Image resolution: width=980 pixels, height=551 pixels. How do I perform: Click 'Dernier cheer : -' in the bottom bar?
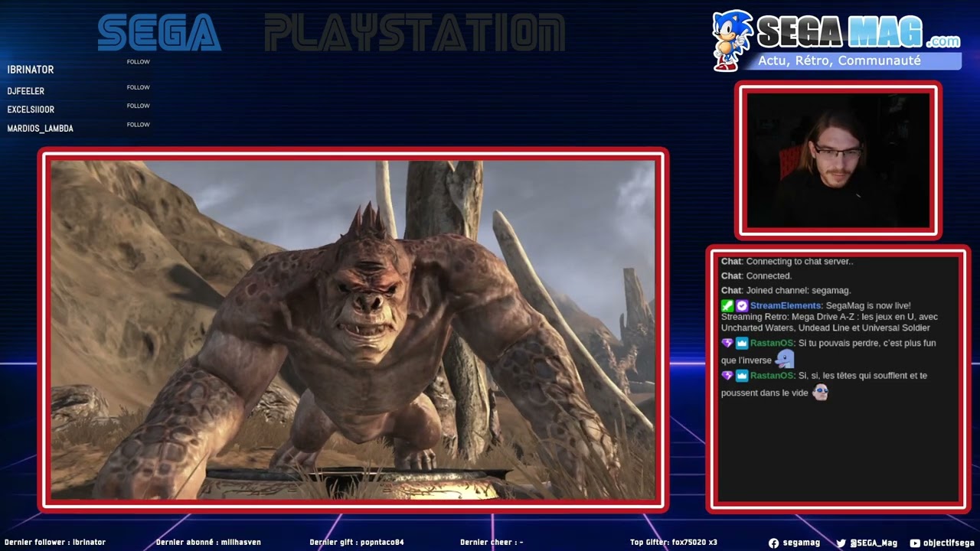click(x=492, y=543)
